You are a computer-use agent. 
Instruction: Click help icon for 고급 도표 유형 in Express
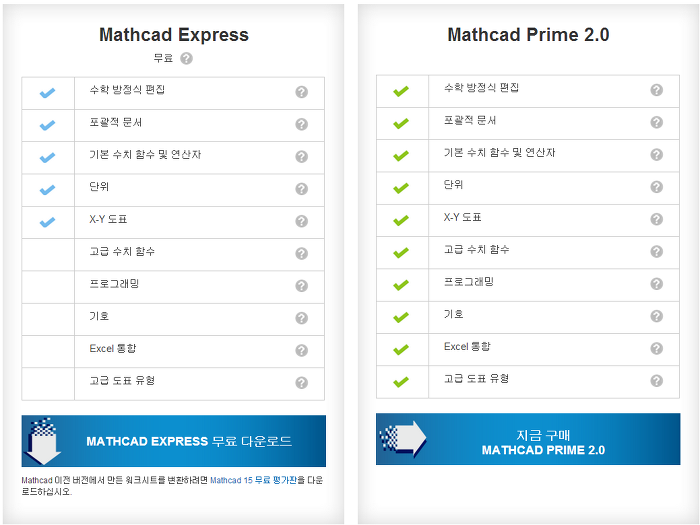tap(301, 382)
